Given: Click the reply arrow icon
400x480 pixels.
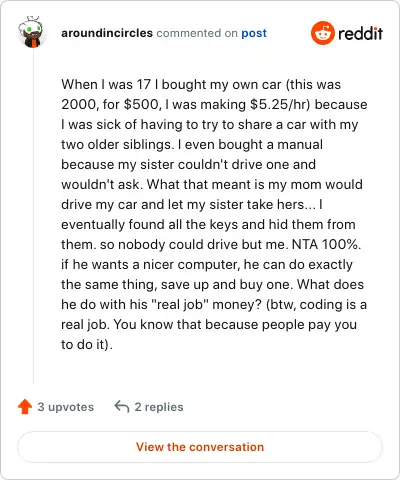Looking at the screenshot, I should pos(122,406).
